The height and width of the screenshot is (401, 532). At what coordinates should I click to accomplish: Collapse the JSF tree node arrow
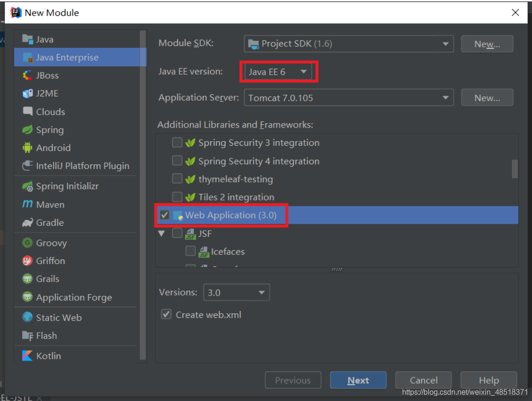pos(161,233)
